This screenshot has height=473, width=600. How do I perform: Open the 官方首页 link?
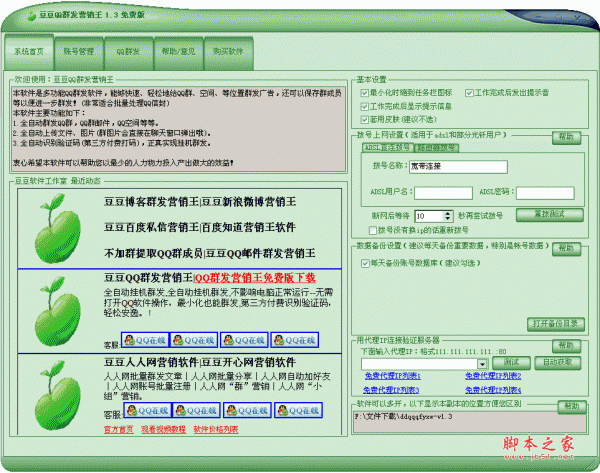[119, 429]
